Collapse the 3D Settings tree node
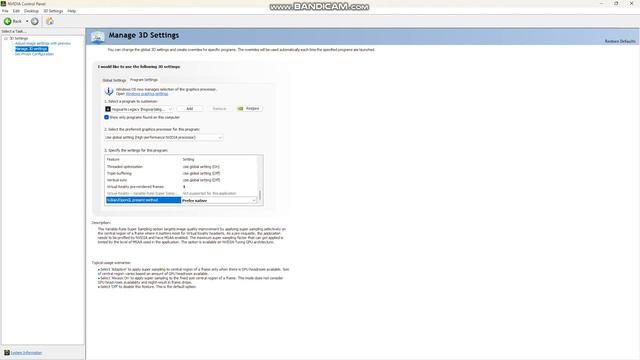The image size is (640, 360). pyautogui.click(x=6, y=38)
